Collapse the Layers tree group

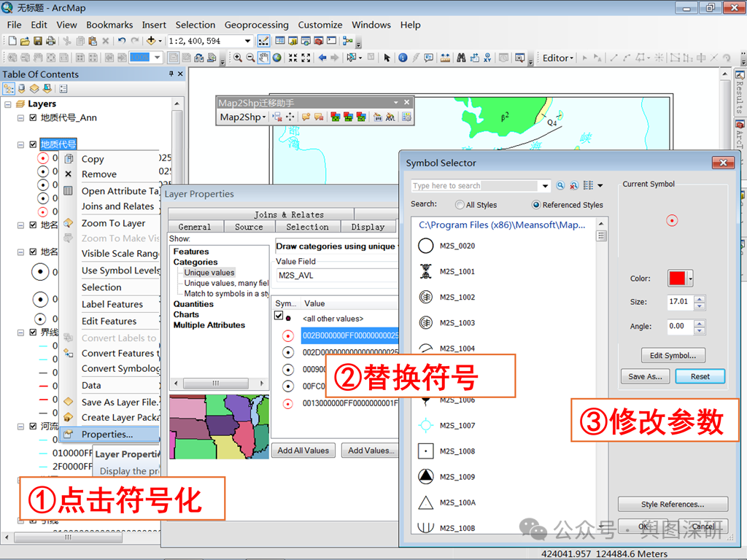pyautogui.click(x=7, y=104)
